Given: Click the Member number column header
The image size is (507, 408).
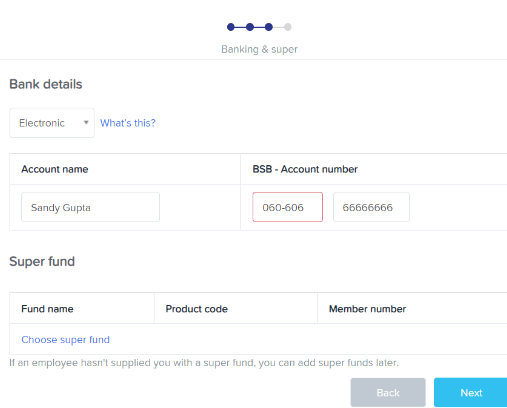Looking at the screenshot, I should 367,309.
